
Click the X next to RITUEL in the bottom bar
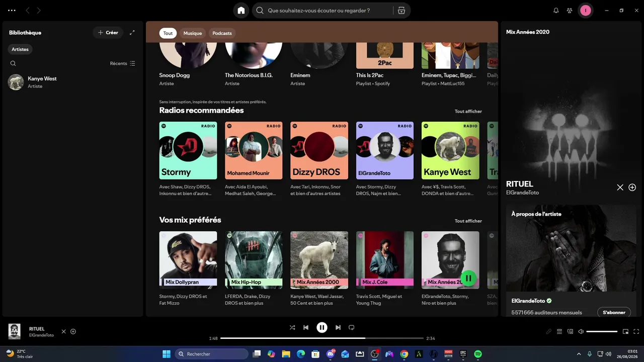tap(63, 332)
